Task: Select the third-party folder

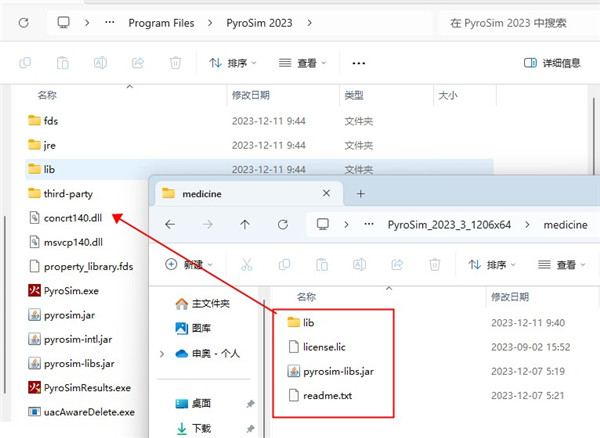Action: [x=60, y=194]
